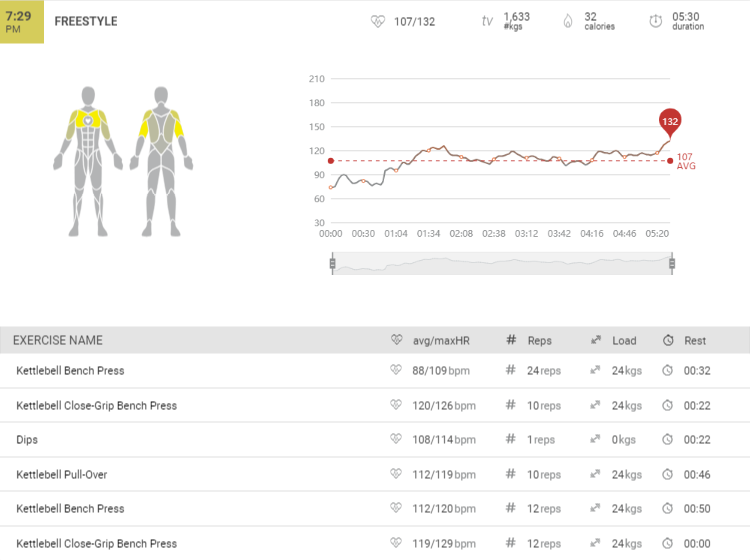750x560 pixels.
Task: Click the right handle of chart range slider
Action: (x=672, y=264)
